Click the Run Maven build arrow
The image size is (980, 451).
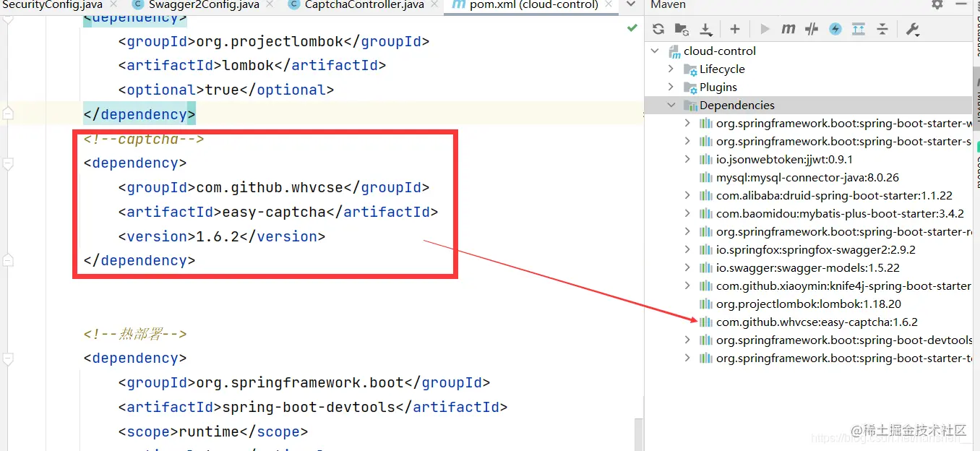coord(765,29)
